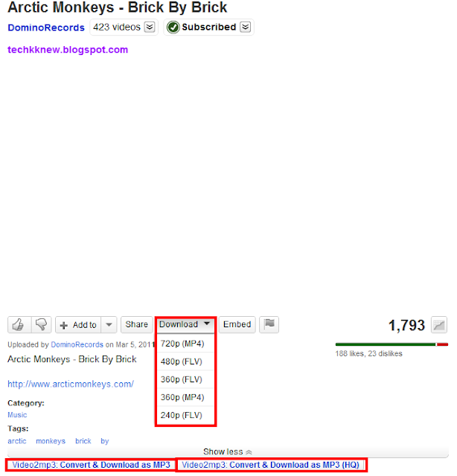Click the thumbs down dislike icon

coord(42,325)
